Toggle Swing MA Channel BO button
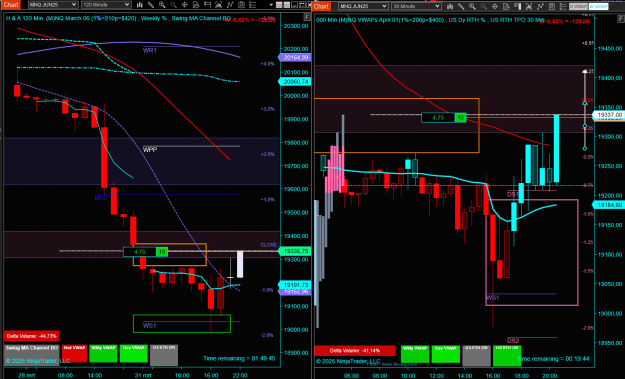The image size is (625, 379). [32, 355]
